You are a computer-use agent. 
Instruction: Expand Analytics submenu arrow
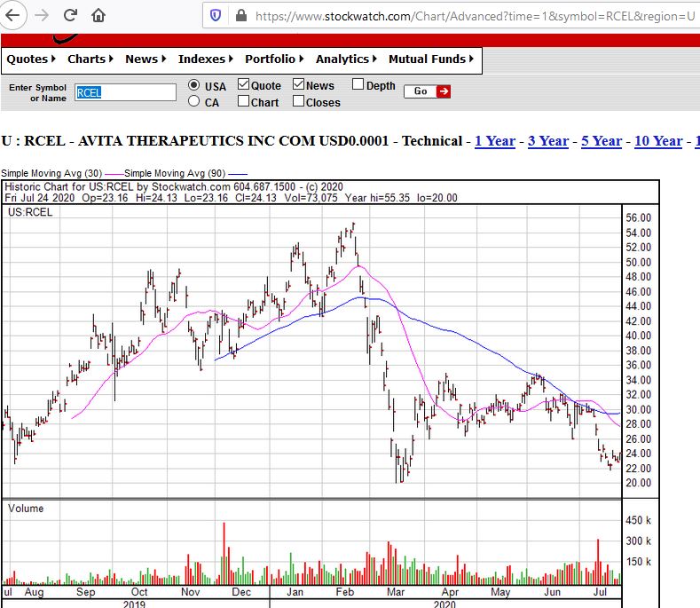point(374,59)
